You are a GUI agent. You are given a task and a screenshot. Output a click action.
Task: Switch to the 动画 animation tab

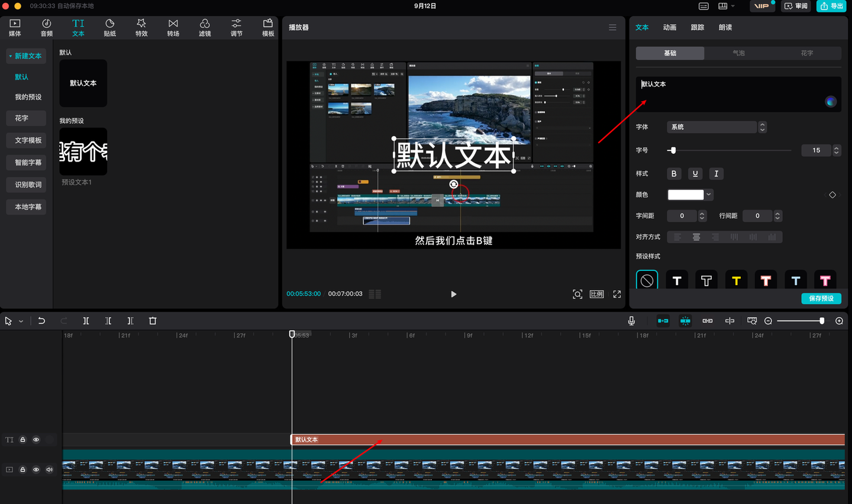coord(670,27)
